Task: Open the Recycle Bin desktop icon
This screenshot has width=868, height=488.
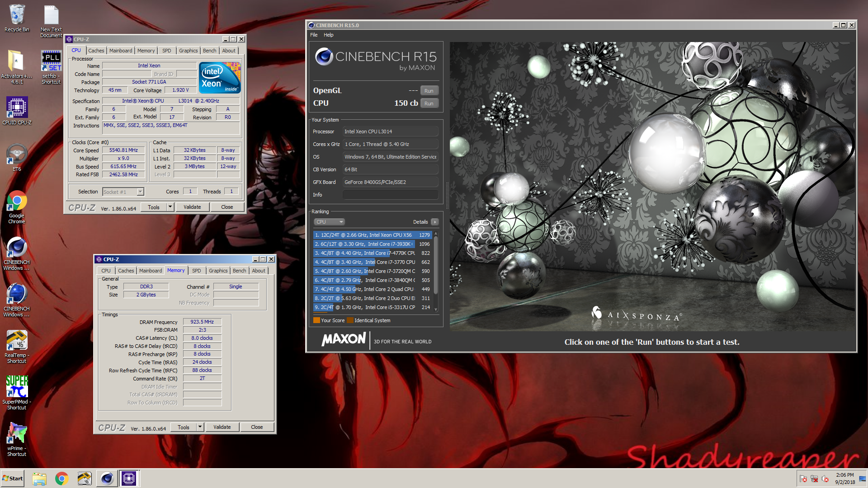Action: 17,18
